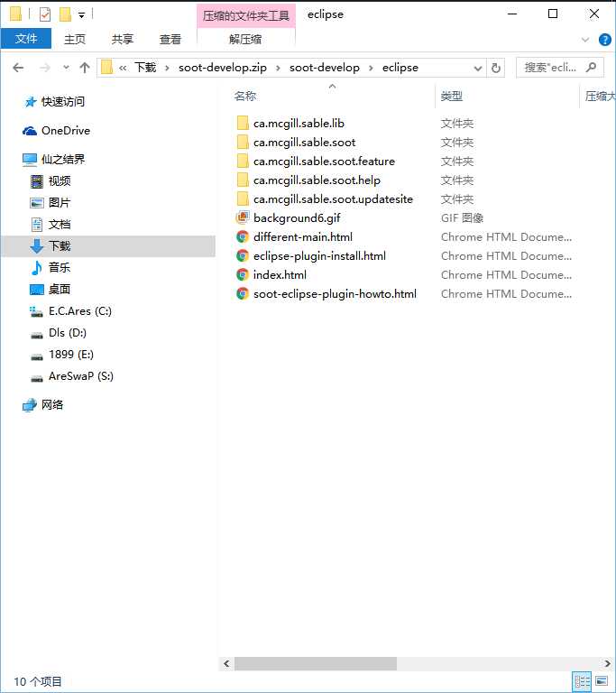Click horizontal scrollbar right arrow
Viewport: 616px width, 693px height.
608,663
